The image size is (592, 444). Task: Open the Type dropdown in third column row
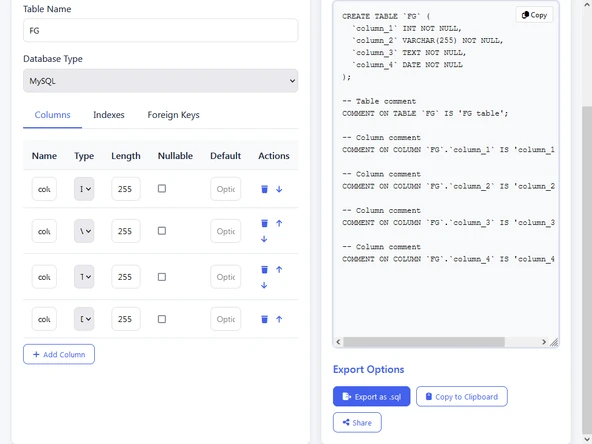(x=84, y=277)
